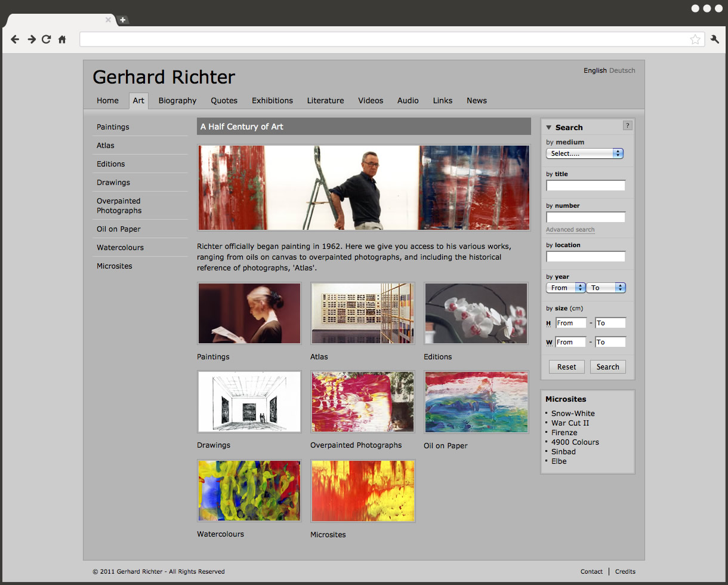Bookmark page with star icon

pyautogui.click(x=695, y=39)
